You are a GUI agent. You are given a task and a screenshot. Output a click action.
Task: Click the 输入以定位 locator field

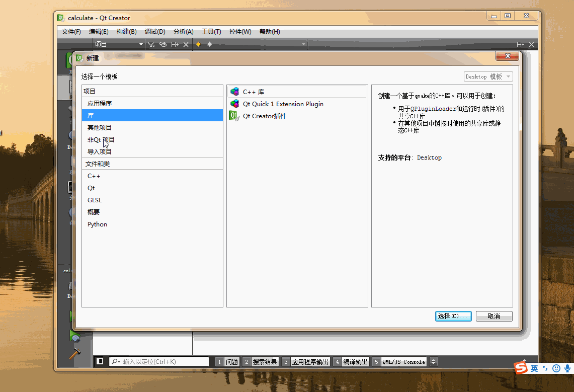[156, 361]
